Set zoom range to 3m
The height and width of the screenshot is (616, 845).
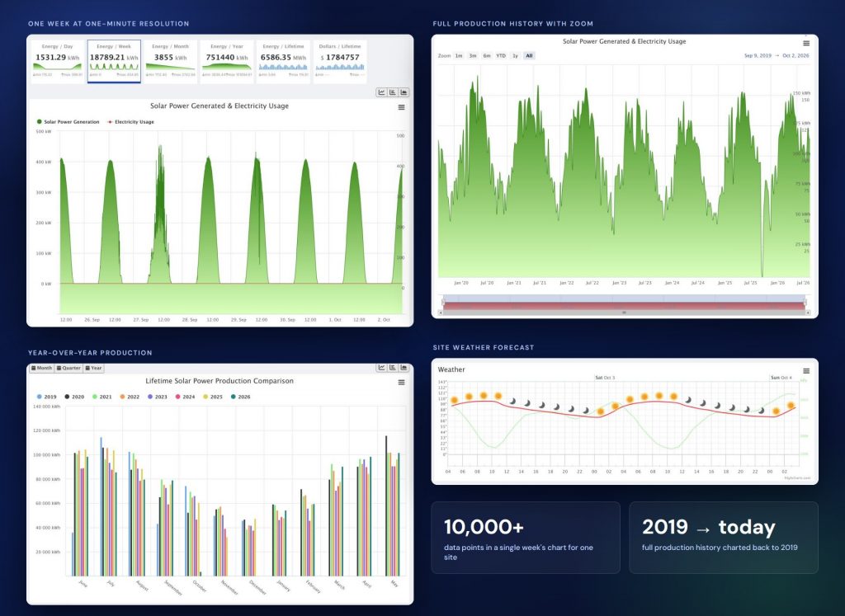[473, 55]
